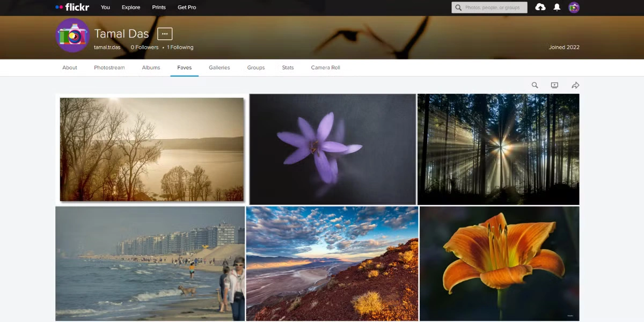Open the 1 Following link
The image size is (644, 322).
pos(180,47)
